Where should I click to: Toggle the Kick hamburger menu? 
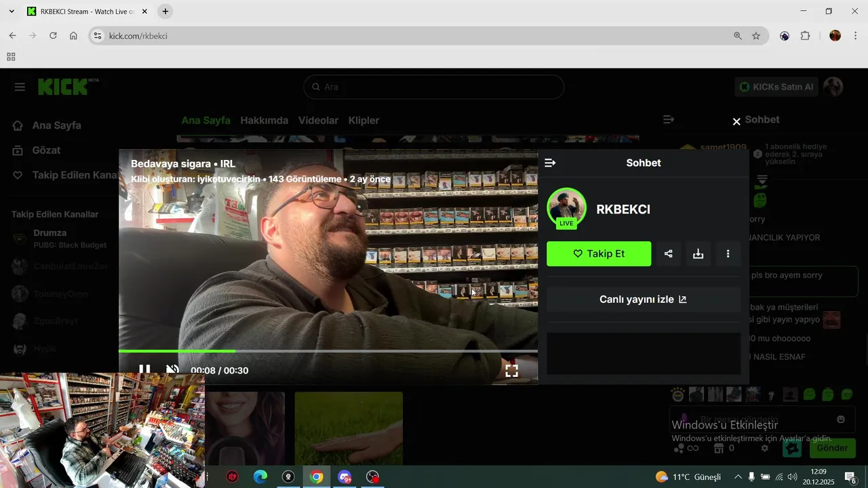[x=20, y=87]
